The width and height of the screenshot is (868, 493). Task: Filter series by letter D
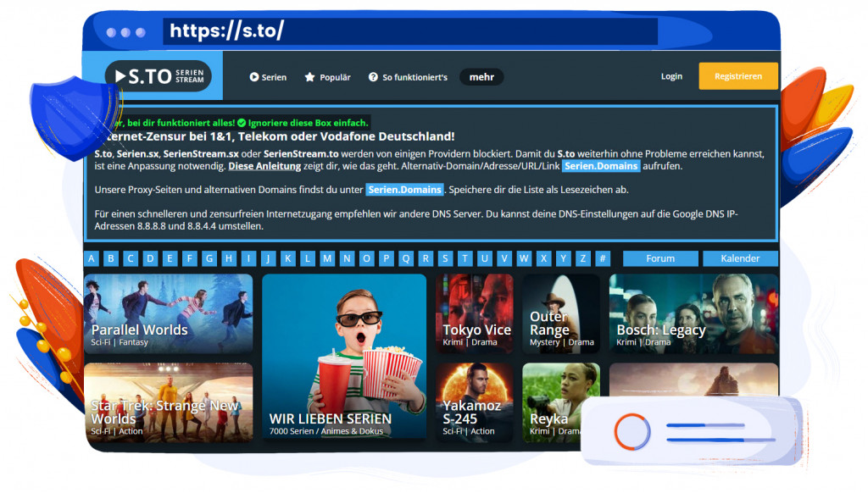151,258
